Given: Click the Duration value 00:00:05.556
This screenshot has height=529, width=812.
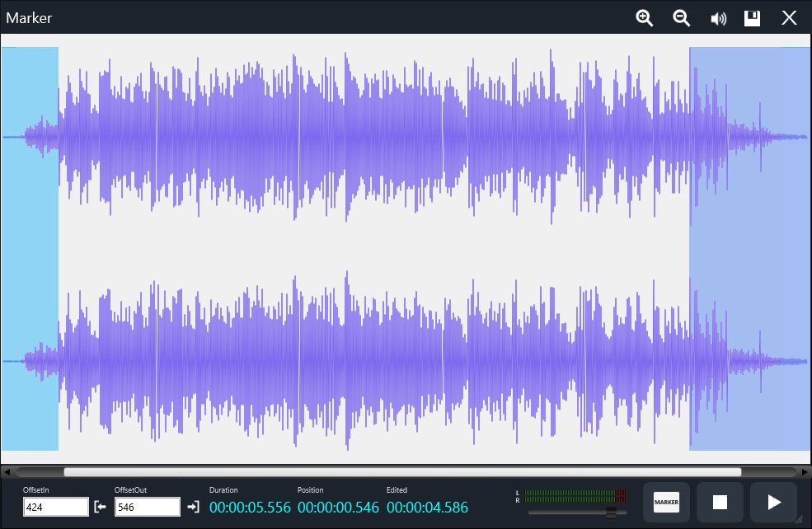Looking at the screenshot, I should (250, 508).
